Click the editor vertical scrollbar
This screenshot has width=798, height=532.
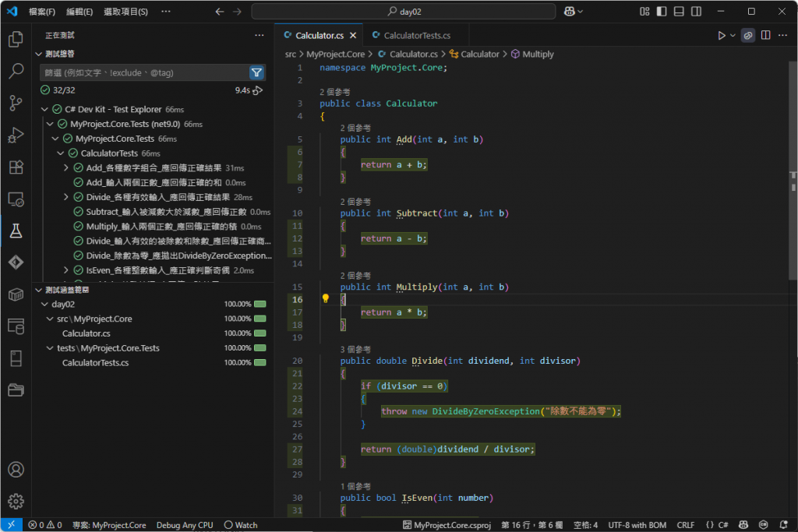793,170
